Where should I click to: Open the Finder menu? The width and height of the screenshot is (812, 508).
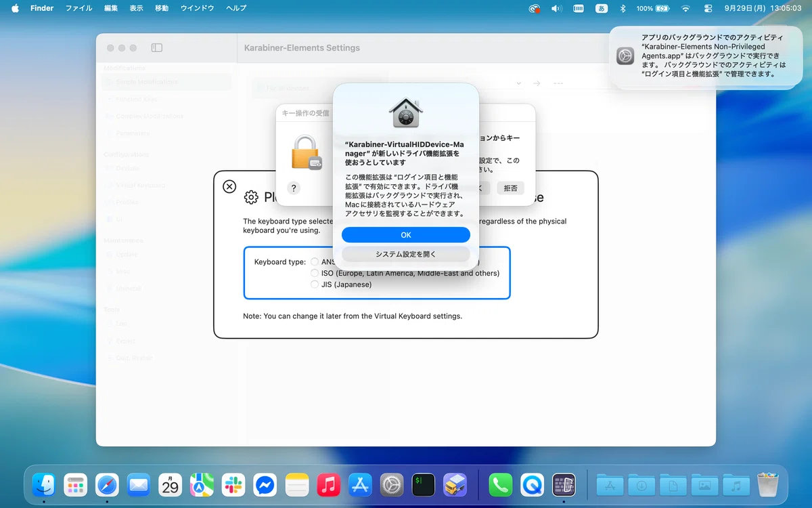pyautogui.click(x=42, y=8)
